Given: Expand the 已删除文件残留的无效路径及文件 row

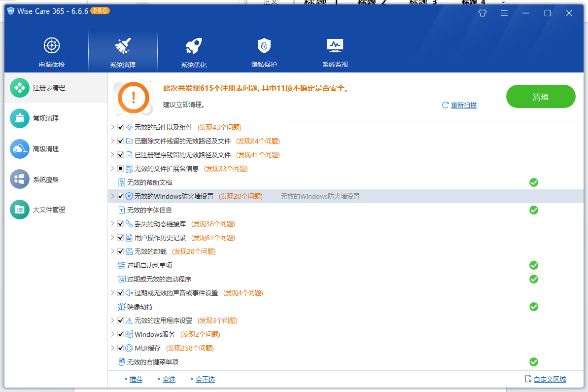Looking at the screenshot, I should (112, 141).
